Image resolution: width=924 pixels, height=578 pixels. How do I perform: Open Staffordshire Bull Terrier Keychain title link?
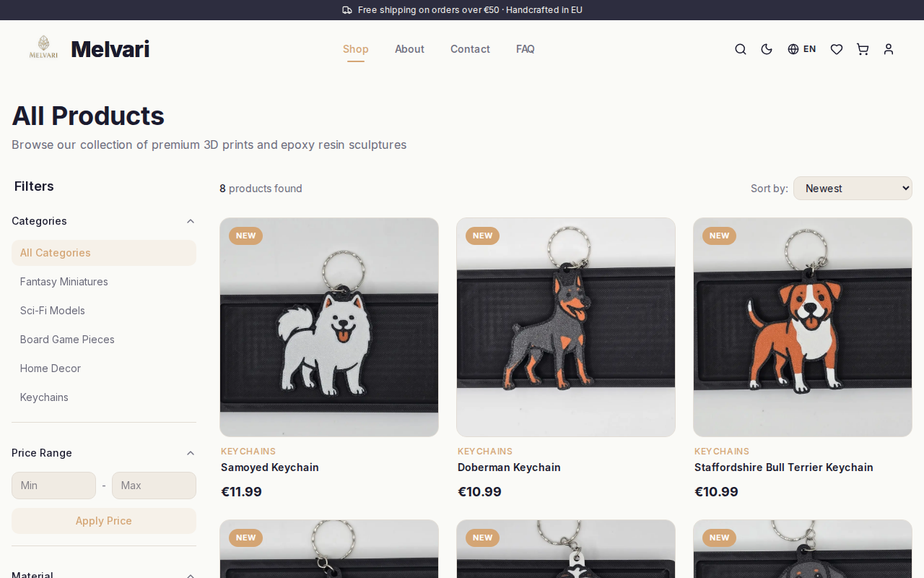pos(784,467)
